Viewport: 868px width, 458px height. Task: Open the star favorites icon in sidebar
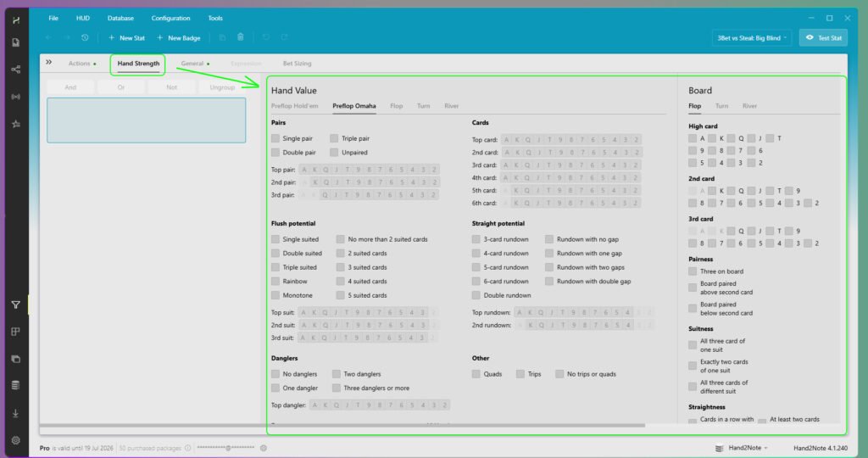(15, 124)
